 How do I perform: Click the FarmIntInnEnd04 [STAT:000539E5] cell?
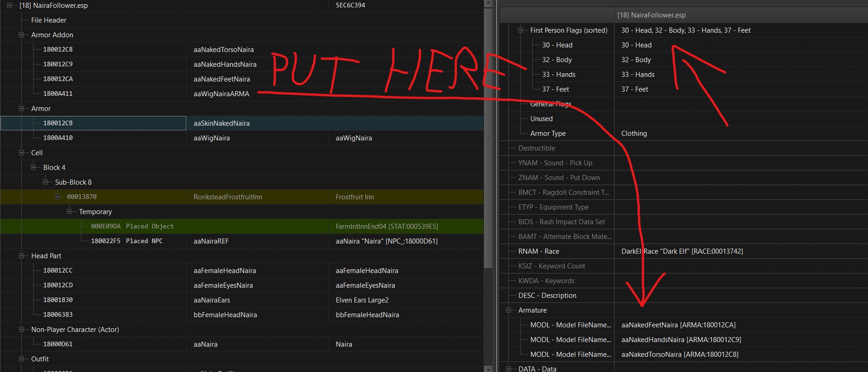pyautogui.click(x=387, y=227)
